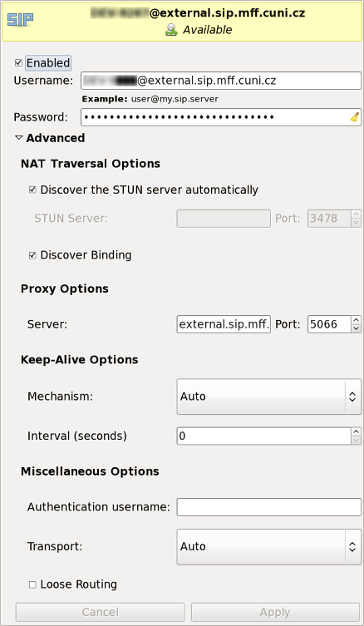Uncheck the Enabled checkbox
364x626 pixels.
18,62
